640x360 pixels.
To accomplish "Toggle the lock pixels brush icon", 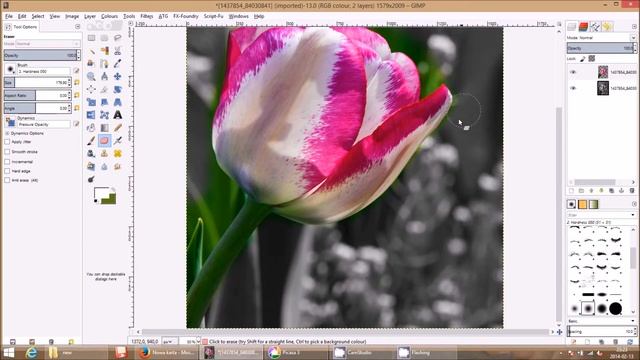I will [x=582, y=59].
